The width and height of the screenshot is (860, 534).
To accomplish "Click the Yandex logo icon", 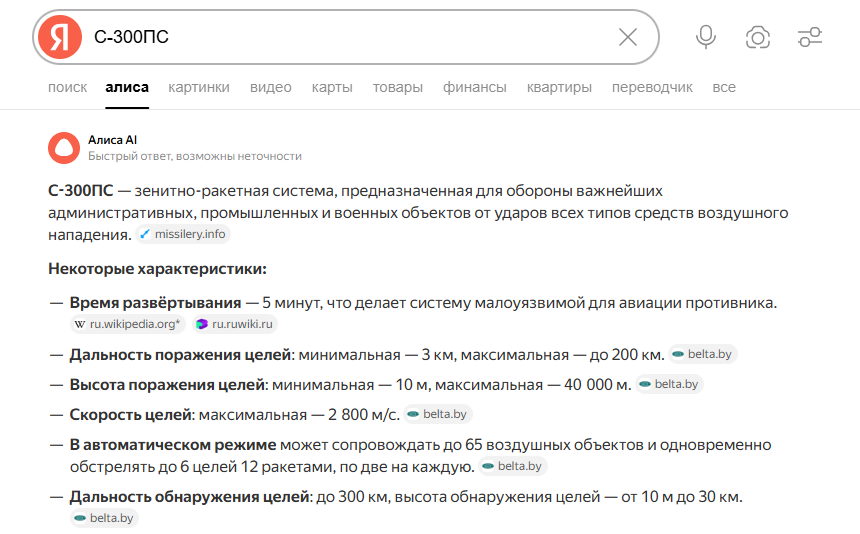I will (x=60, y=38).
